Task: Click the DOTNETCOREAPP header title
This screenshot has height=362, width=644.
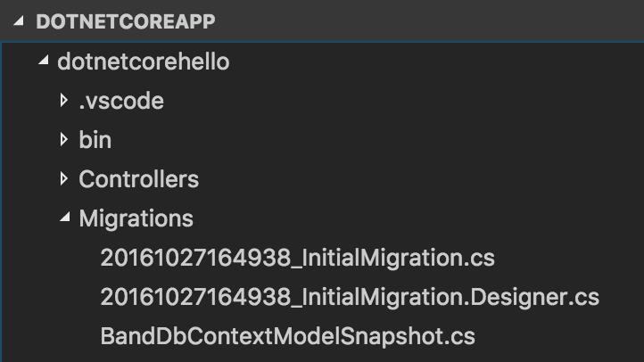Action: coord(126,21)
